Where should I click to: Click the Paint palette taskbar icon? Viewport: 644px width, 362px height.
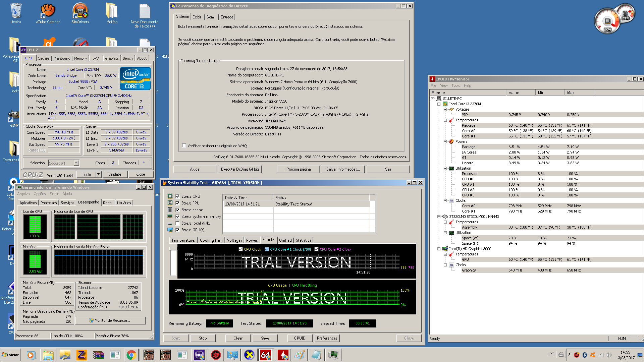click(299, 355)
